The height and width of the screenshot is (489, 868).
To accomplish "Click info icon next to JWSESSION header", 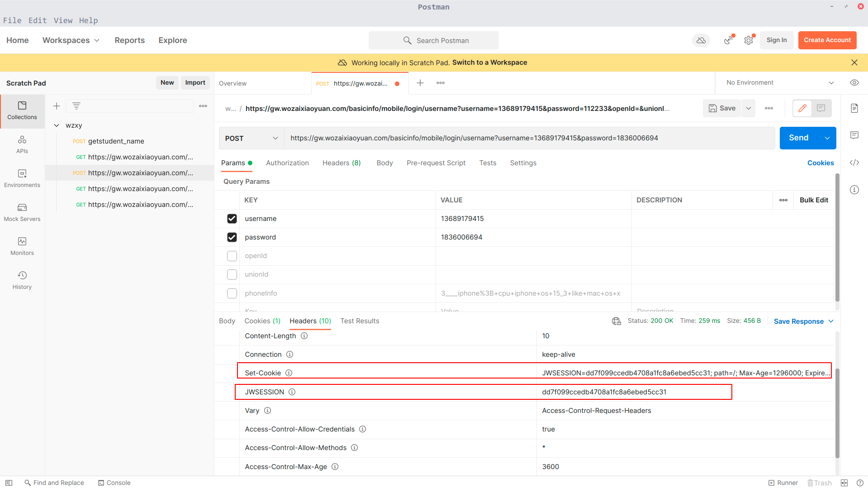I will (292, 392).
